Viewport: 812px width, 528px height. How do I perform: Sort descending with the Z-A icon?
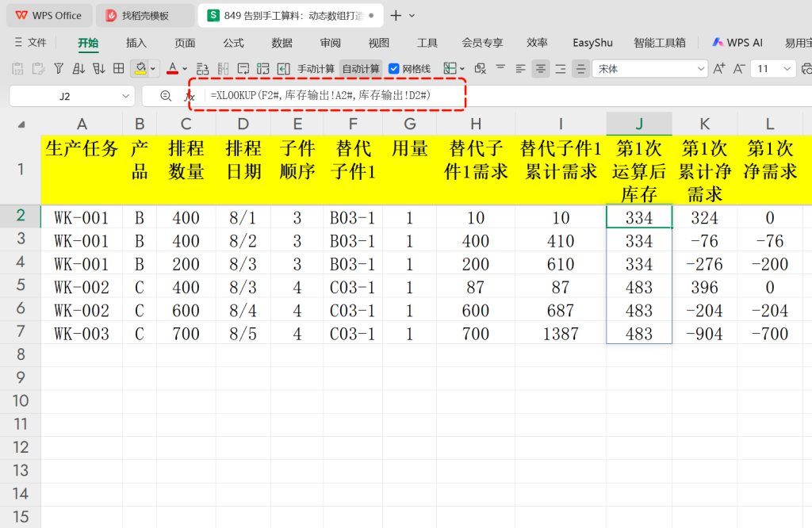pyautogui.click(x=98, y=69)
